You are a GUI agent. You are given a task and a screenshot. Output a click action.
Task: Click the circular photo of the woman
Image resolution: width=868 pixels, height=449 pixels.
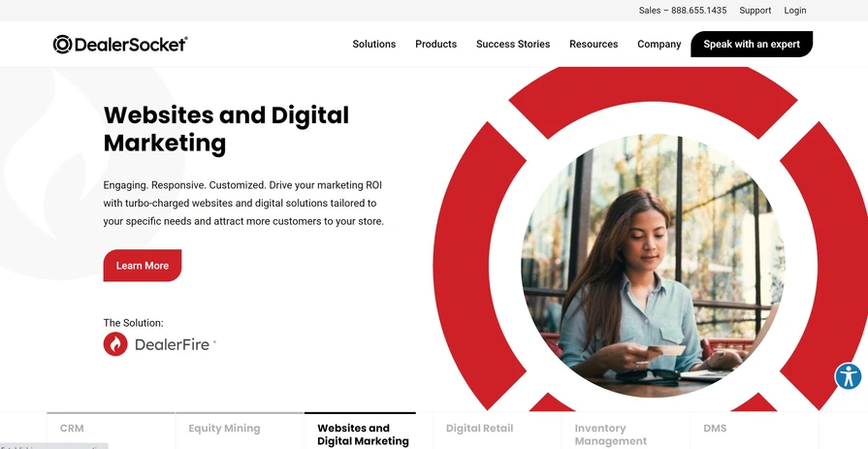652,266
